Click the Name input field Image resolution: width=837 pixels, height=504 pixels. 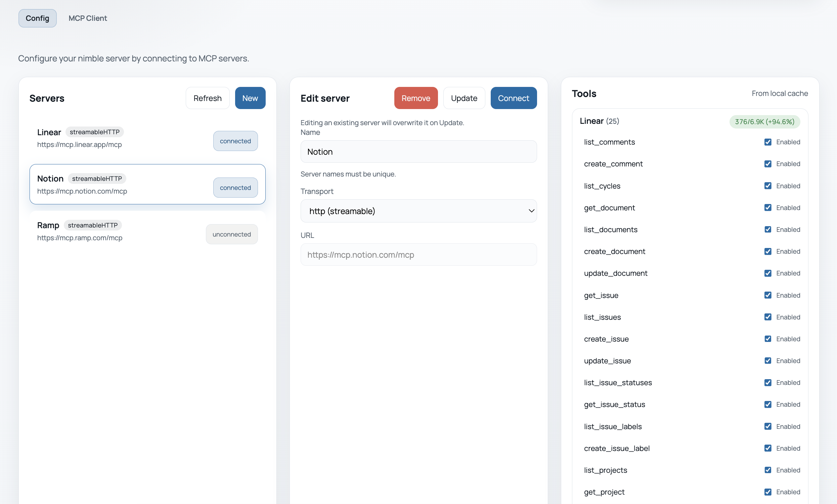(418, 152)
